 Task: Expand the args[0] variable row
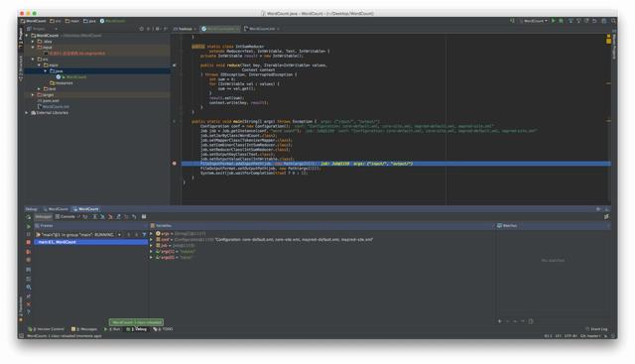(152, 257)
